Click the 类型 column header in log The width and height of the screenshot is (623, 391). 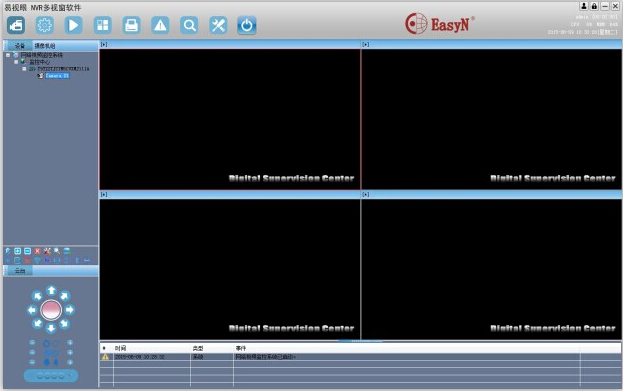198,348
